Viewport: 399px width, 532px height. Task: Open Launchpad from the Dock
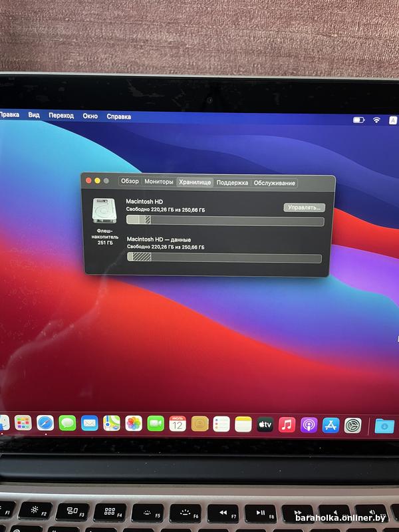tap(23, 423)
